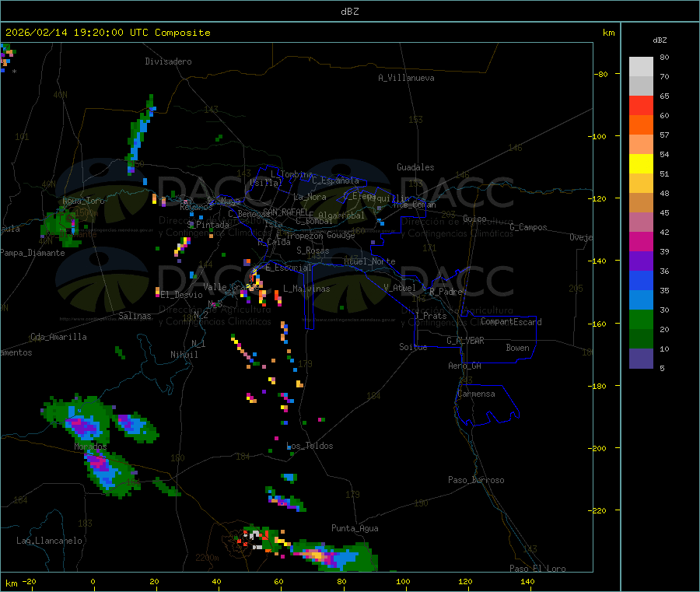The width and height of the screenshot is (700, 592).
Task: Click the Lag.Llancanelo location label
Action: tap(50, 541)
